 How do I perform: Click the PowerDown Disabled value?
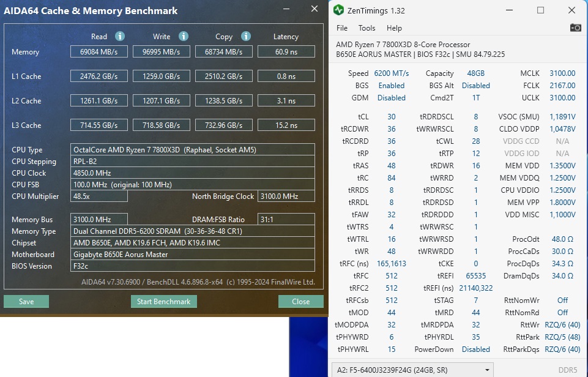475,349
